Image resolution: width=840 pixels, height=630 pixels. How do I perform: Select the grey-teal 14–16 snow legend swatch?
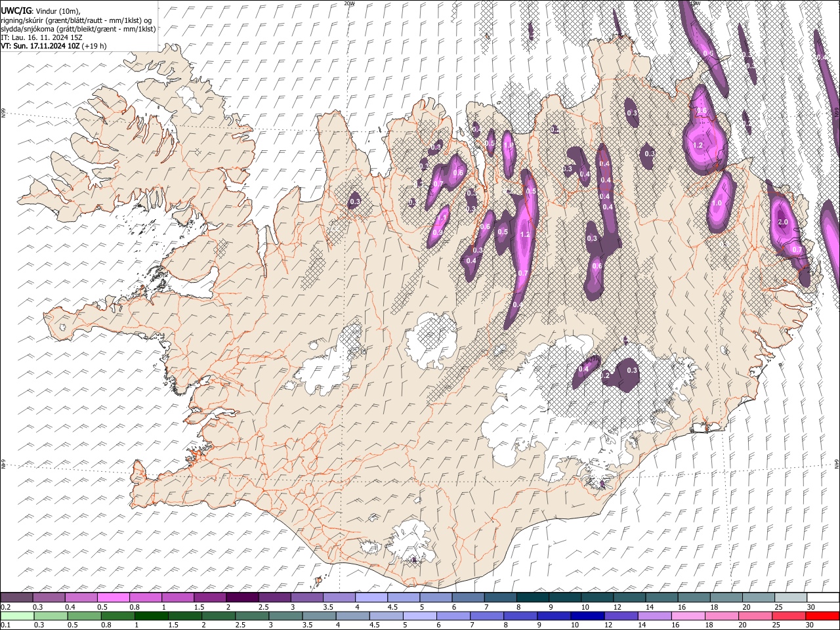661,597
